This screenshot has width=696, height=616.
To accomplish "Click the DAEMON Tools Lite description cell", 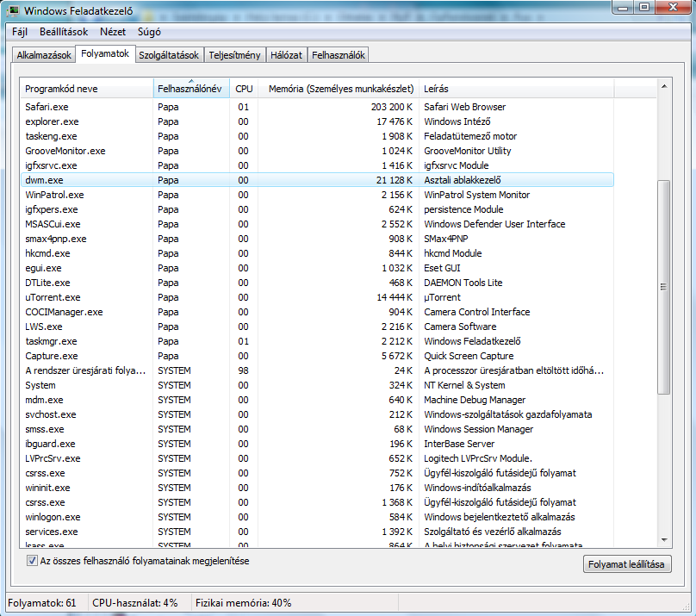I will tap(463, 283).
